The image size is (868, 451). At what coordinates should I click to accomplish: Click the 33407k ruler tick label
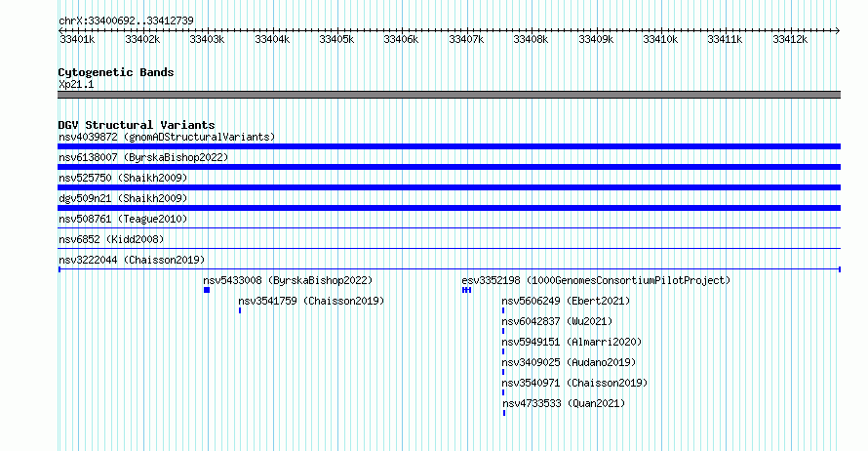point(466,39)
